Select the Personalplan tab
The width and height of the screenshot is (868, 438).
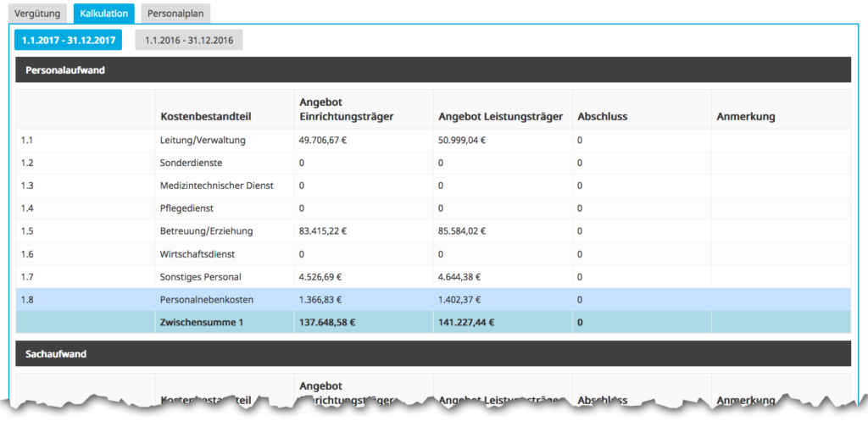(x=175, y=14)
